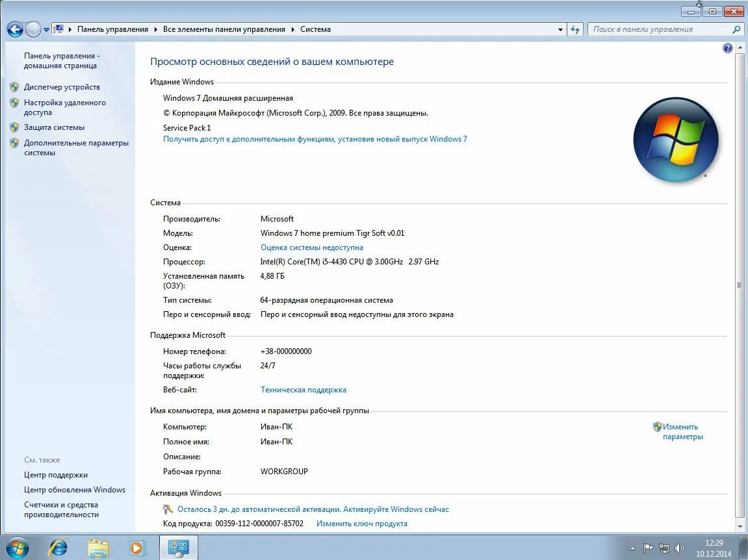
Task: Click Изменить ключ продукта link
Action: (x=361, y=523)
